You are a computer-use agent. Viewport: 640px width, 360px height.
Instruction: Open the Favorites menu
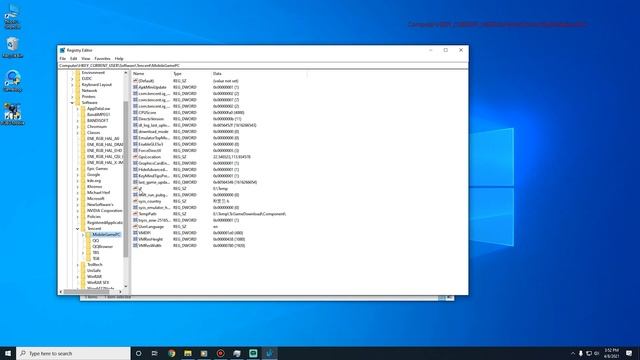point(102,59)
